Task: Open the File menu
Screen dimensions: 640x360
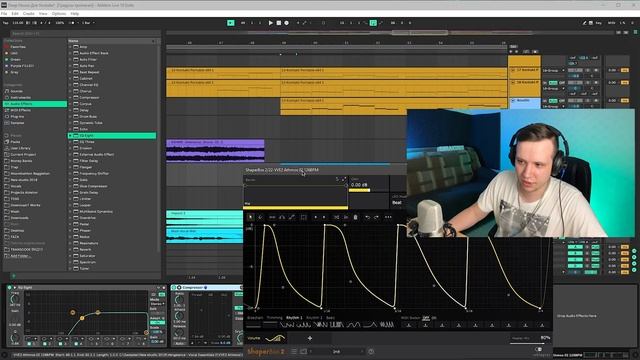Action: 4,13
